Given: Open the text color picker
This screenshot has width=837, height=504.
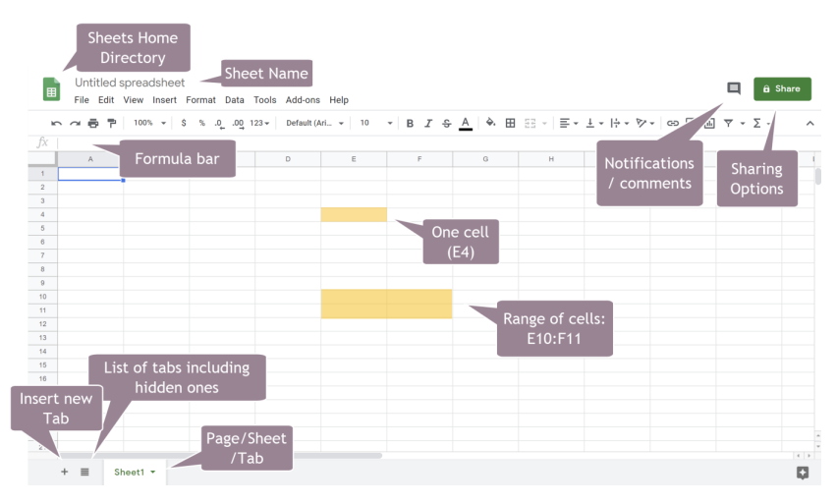Looking at the screenshot, I should [466, 124].
